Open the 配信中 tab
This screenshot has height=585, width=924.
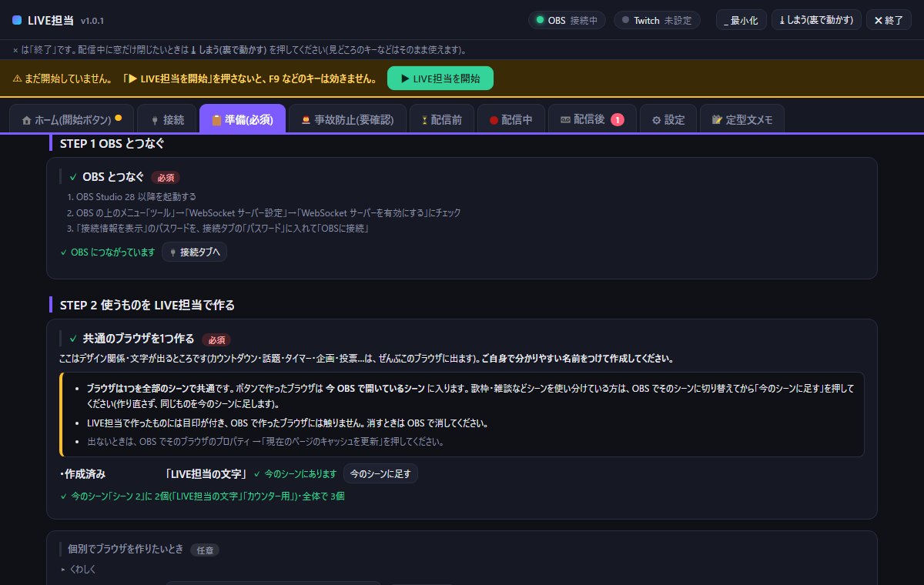(511, 119)
